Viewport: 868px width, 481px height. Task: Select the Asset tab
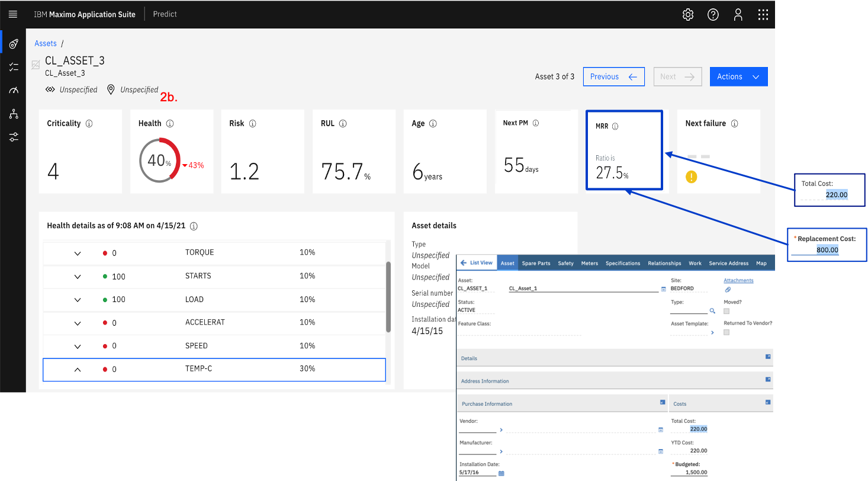507,263
